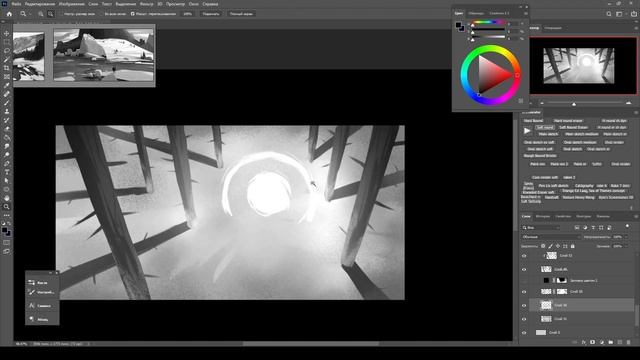Click the lock all padlock icon
The height and width of the screenshot is (360, 640).
572,246
